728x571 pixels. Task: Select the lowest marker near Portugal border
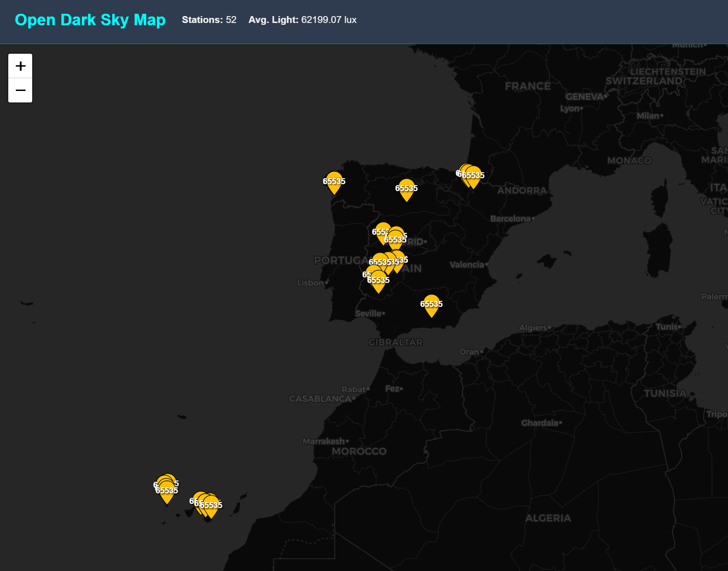pos(378,282)
